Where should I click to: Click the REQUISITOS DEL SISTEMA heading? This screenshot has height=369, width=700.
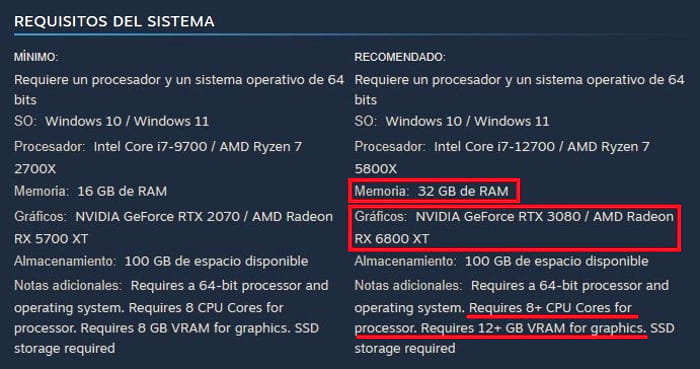(x=114, y=21)
